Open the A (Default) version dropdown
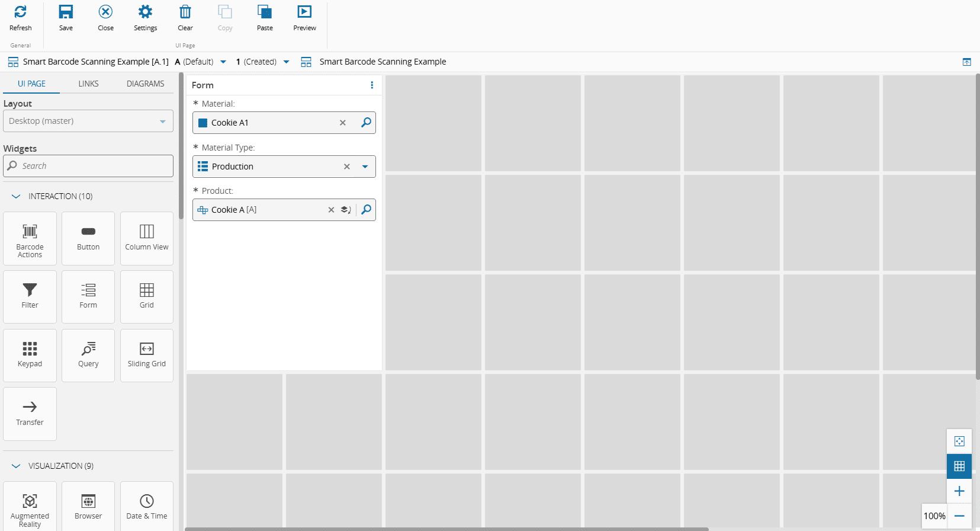 coord(223,62)
